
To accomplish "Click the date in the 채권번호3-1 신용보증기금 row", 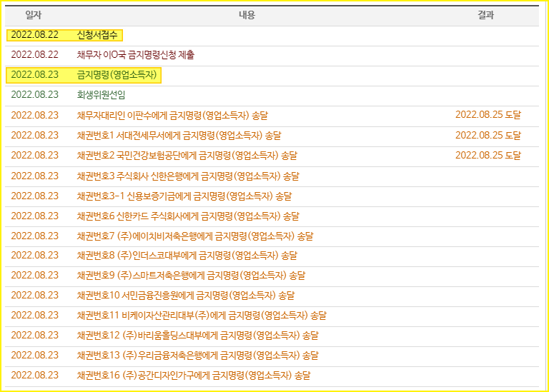I will tap(34, 196).
